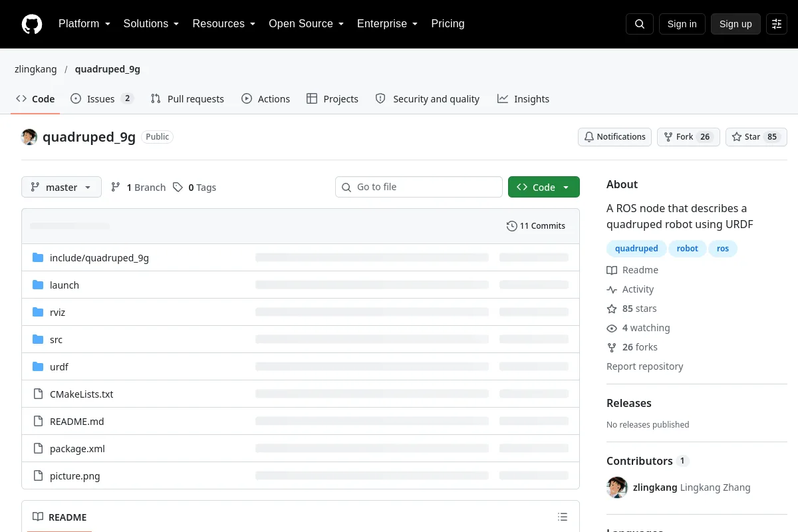
Task: Open the rviz folder
Action: [x=57, y=313]
